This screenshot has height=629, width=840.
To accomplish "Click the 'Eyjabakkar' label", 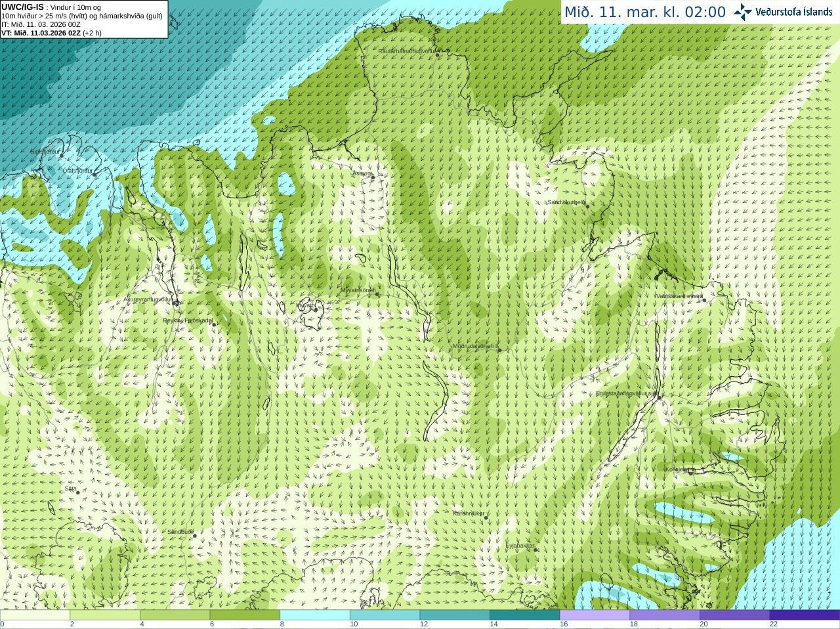I will [520, 546].
